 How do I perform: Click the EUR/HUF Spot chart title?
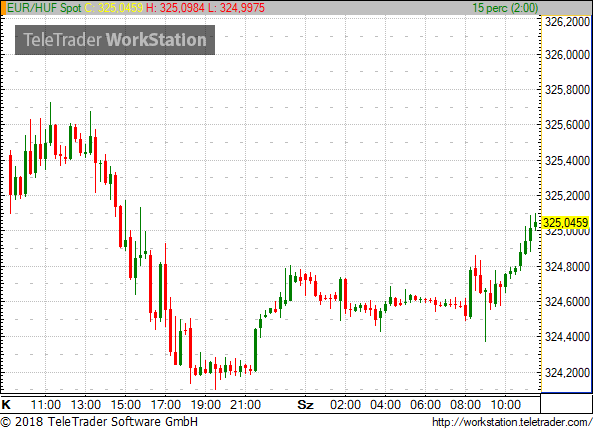(x=44, y=8)
